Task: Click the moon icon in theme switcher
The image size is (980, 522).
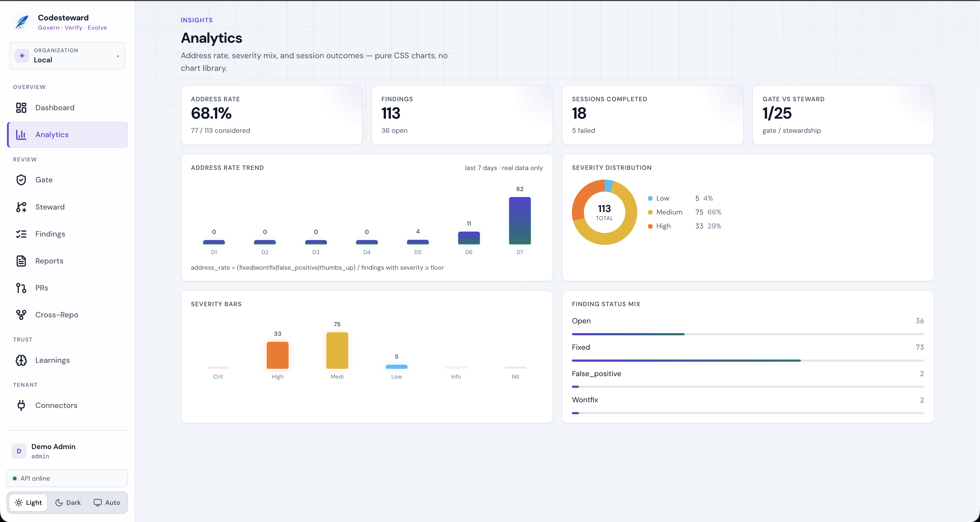Action: (x=59, y=503)
